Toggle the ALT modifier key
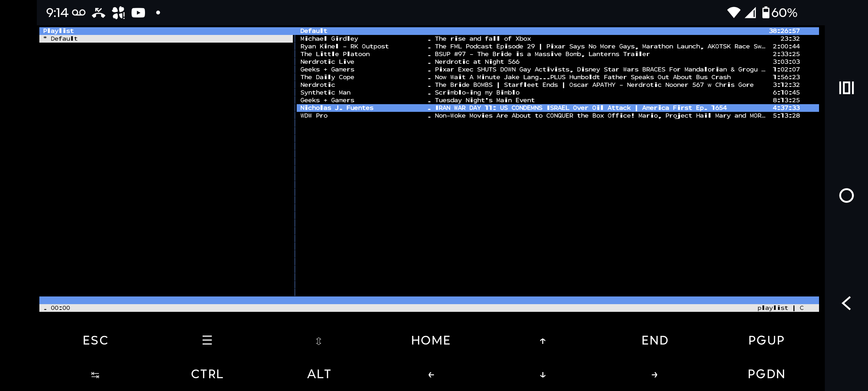This screenshot has width=868, height=391. point(319,374)
